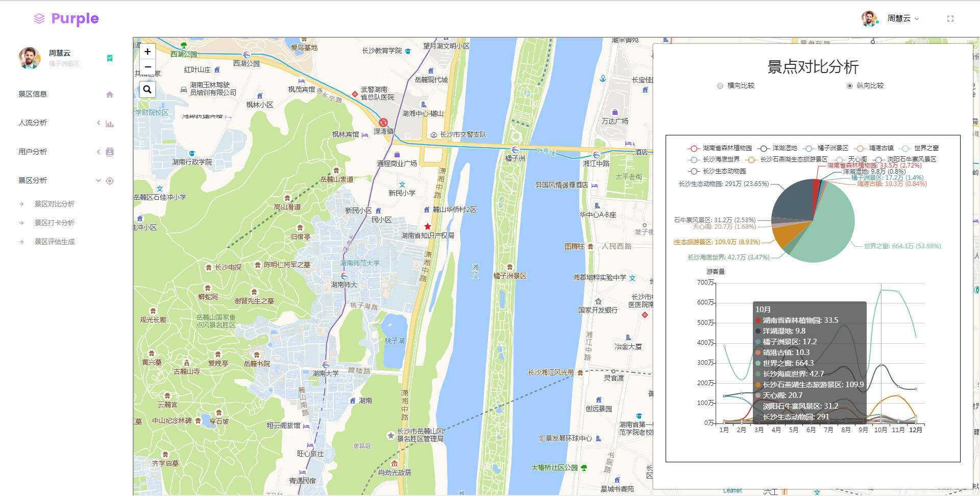Click the 橘子洲景区 subtitle under sidebar name
The height and width of the screenshot is (496, 980).
64,64
